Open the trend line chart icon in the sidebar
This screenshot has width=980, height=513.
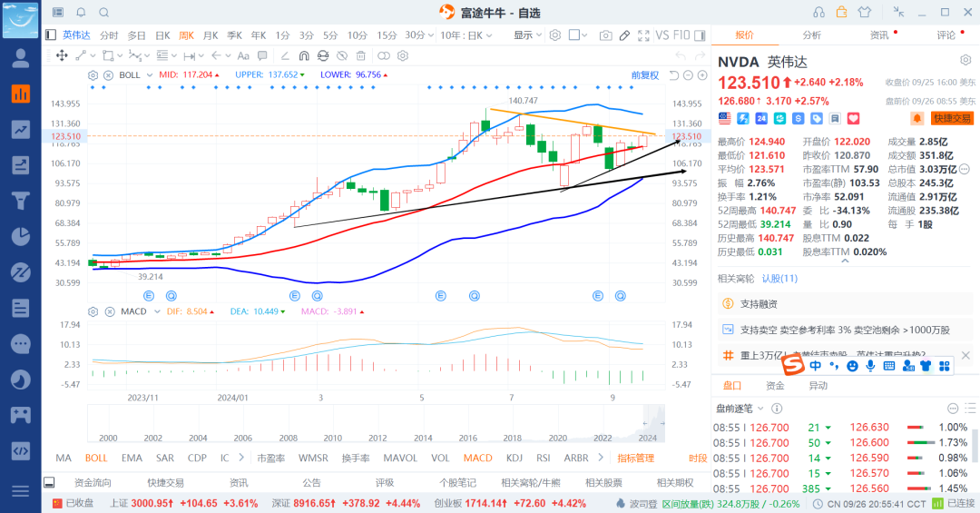click(20, 130)
